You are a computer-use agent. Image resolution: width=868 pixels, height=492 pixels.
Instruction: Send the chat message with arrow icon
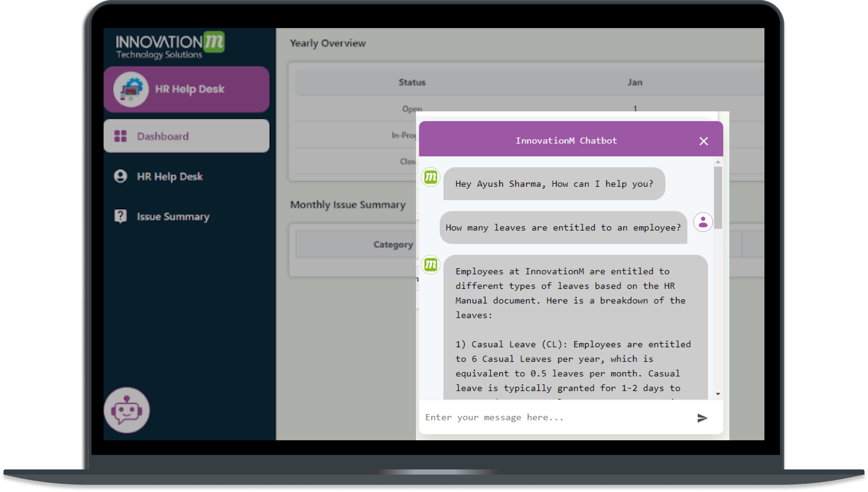702,418
